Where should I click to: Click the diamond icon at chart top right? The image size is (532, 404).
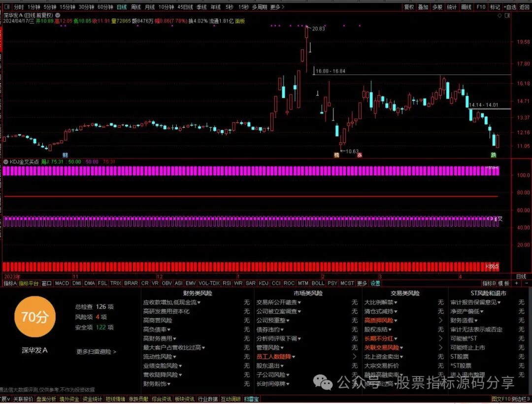point(499,16)
